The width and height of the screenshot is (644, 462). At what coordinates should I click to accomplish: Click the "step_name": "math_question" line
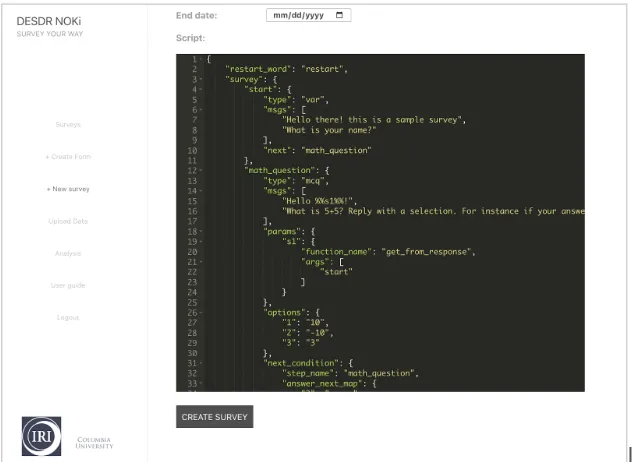point(350,373)
